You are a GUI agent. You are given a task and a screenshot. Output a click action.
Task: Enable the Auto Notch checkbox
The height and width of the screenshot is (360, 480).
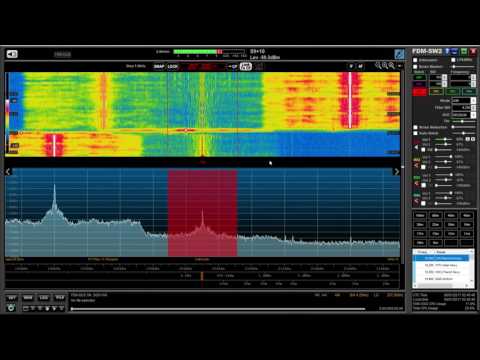(x=415, y=133)
